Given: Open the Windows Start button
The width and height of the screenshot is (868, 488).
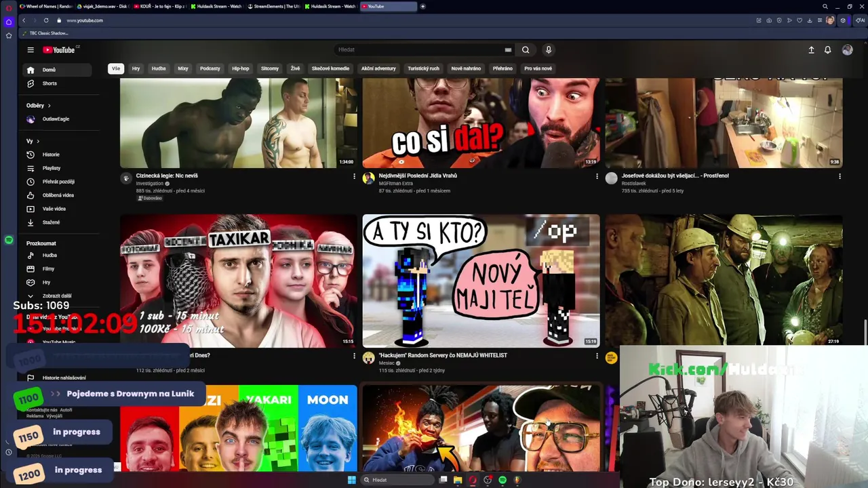Looking at the screenshot, I should (x=351, y=480).
